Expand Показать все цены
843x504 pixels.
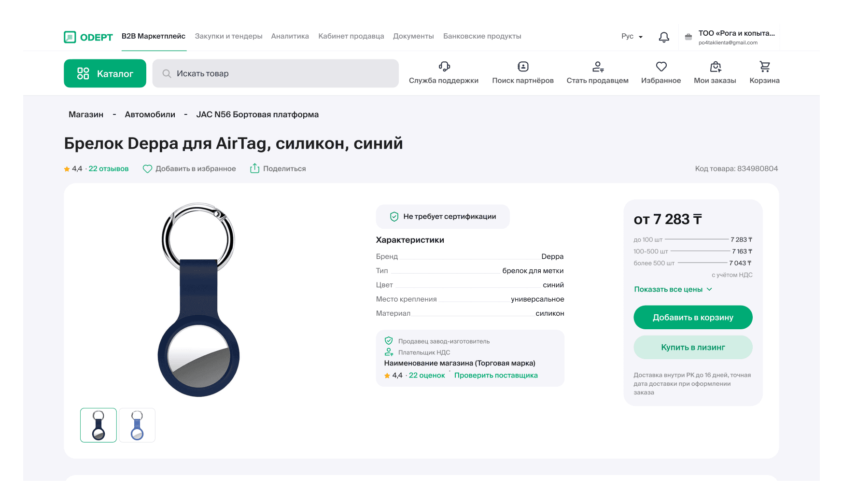[673, 289]
